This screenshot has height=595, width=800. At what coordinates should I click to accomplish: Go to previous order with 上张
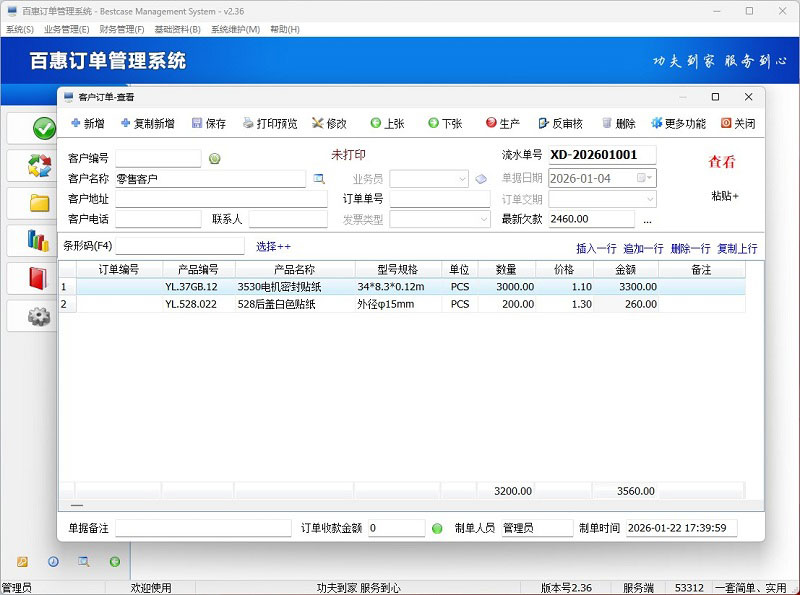click(x=387, y=123)
